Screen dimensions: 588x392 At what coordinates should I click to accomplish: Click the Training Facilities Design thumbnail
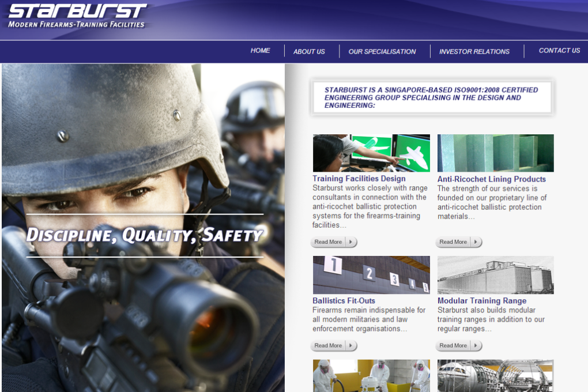371,153
